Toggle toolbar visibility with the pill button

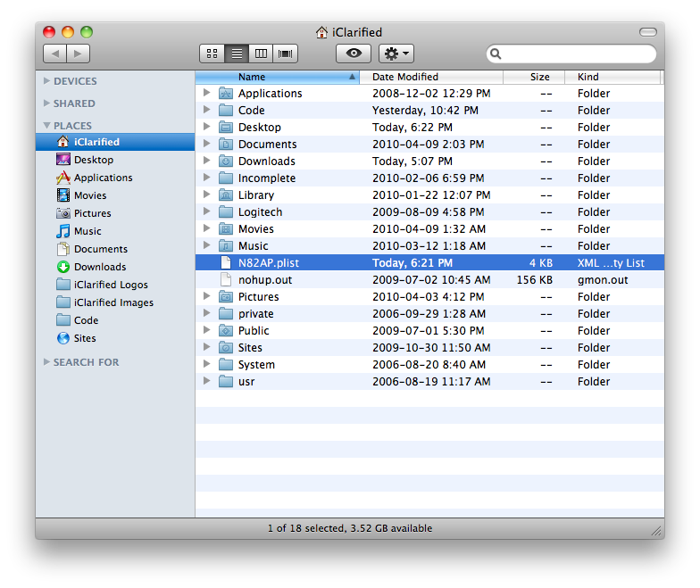pyautogui.click(x=647, y=32)
